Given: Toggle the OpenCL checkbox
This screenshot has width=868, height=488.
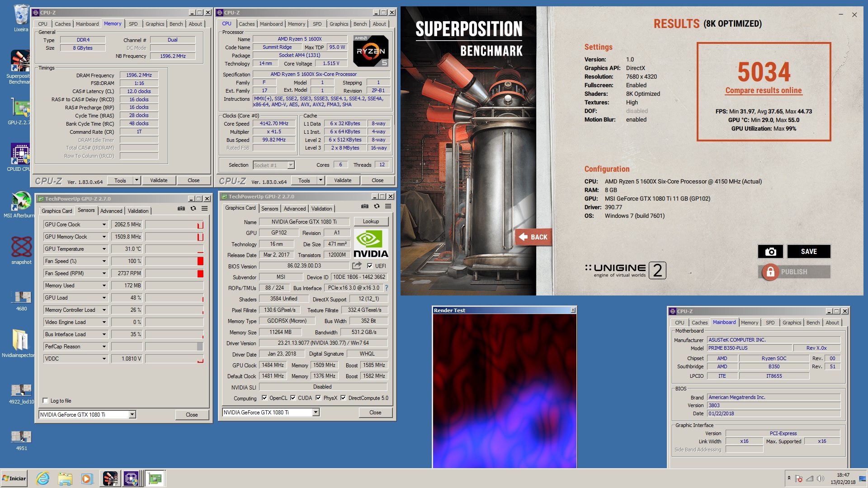Looking at the screenshot, I should [x=265, y=398].
